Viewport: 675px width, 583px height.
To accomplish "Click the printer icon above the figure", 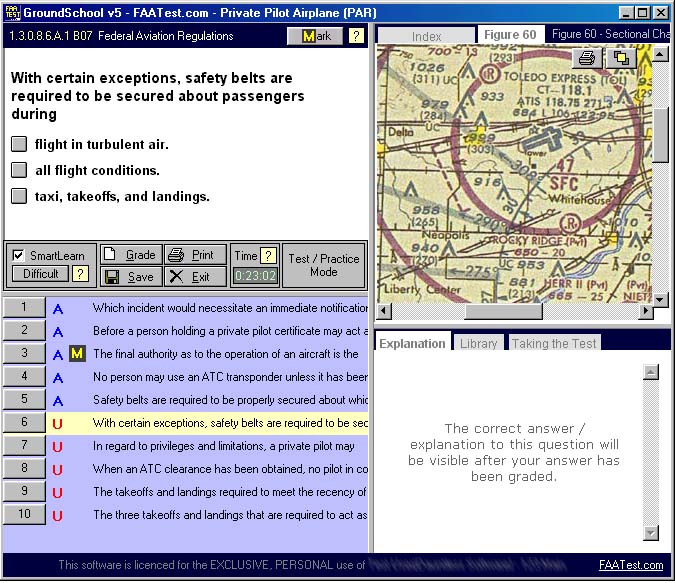I will 587,58.
